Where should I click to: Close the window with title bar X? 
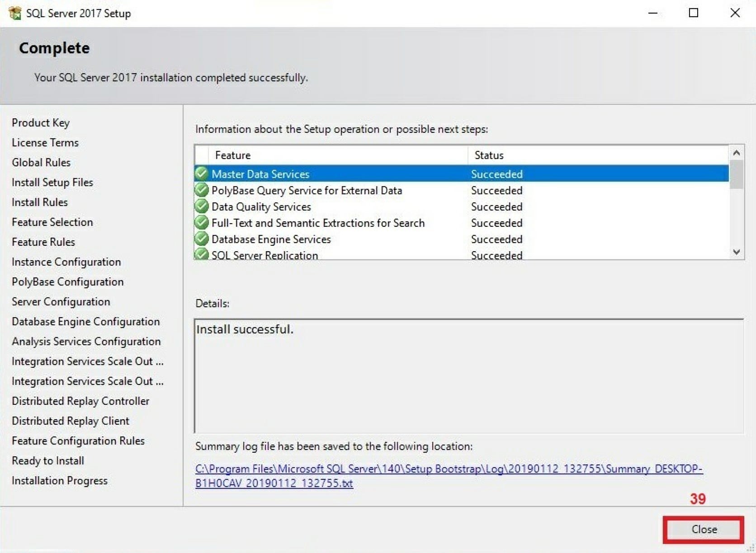point(735,13)
